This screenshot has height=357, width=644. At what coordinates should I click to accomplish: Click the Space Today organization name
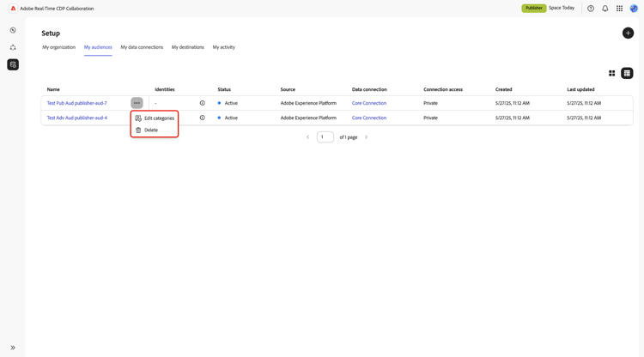(562, 8)
